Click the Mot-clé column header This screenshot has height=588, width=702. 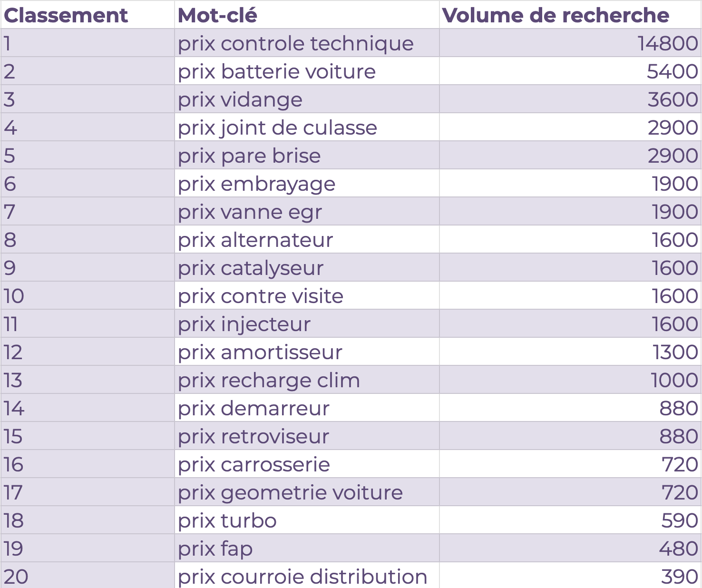point(217,15)
